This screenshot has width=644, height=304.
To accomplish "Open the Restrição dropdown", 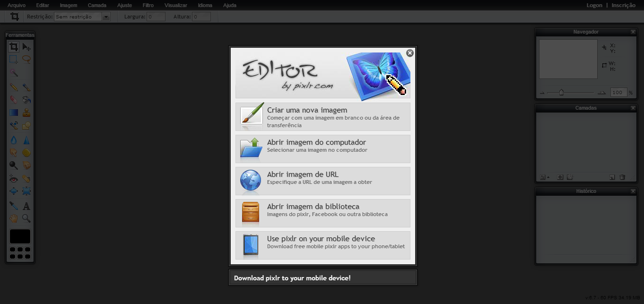I will 82,17.
